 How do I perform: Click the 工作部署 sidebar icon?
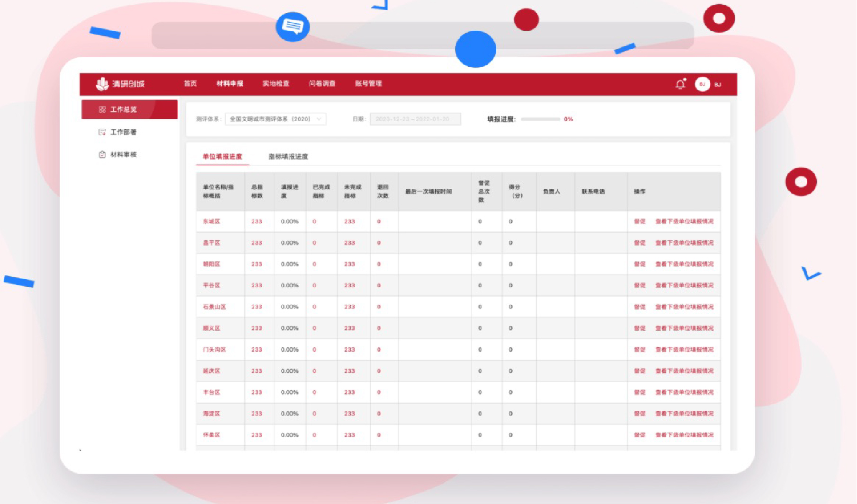[x=102, y=132]
